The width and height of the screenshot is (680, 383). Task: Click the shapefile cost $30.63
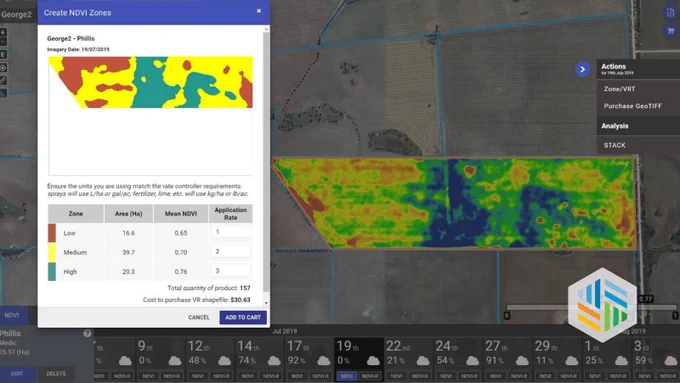(x=240, y=300)
